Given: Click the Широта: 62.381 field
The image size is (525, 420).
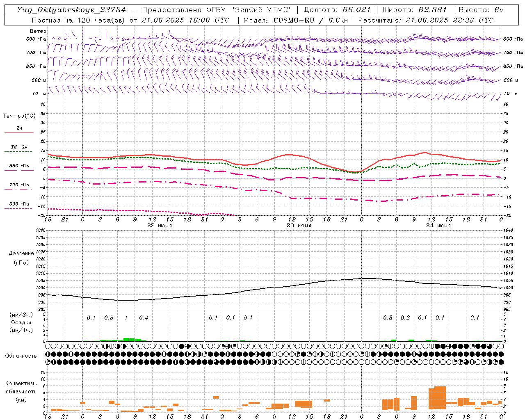Looking at the screenshot, I should [414, 10].
